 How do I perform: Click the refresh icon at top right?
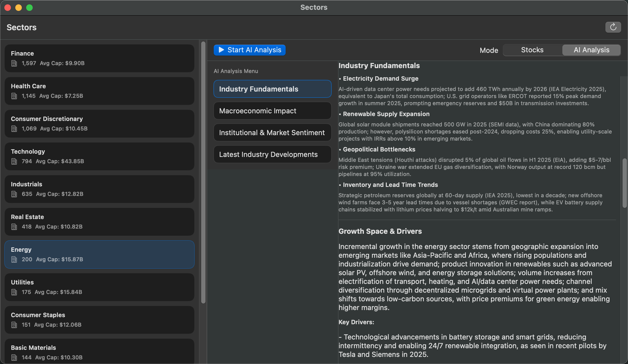coord(613,27)
